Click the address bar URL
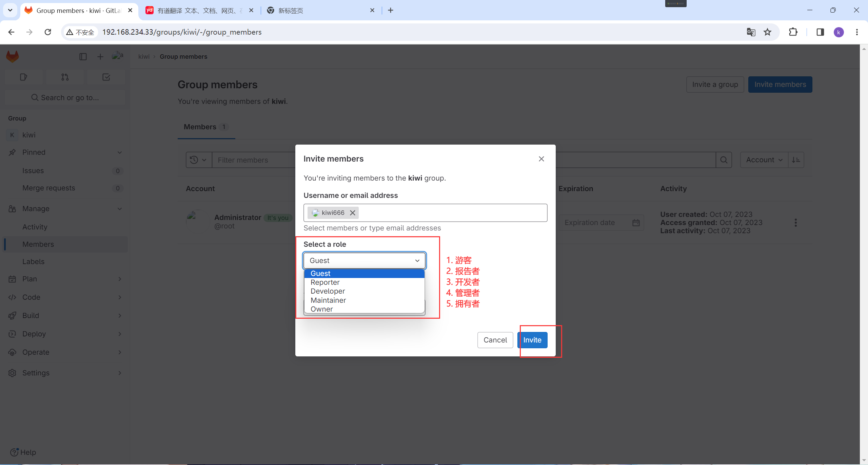The width and height of the screenshot is (868, 465). (182, 32)
